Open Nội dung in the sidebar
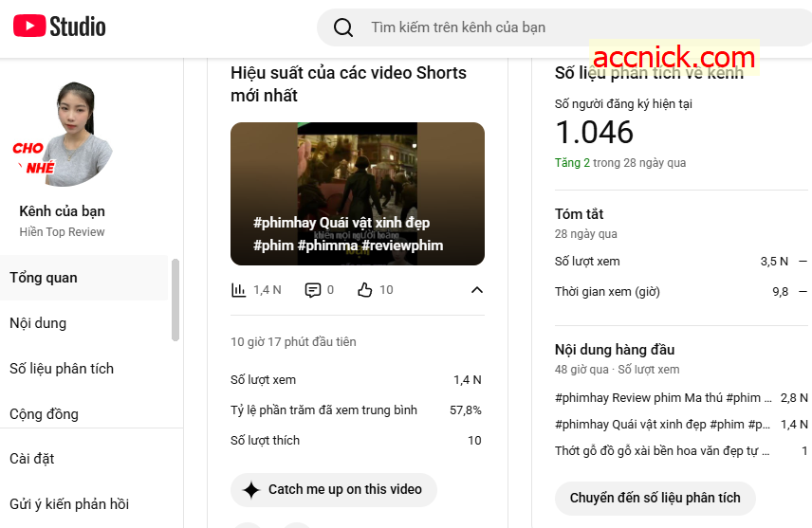The image size is (812, 528). coord(83,323)
